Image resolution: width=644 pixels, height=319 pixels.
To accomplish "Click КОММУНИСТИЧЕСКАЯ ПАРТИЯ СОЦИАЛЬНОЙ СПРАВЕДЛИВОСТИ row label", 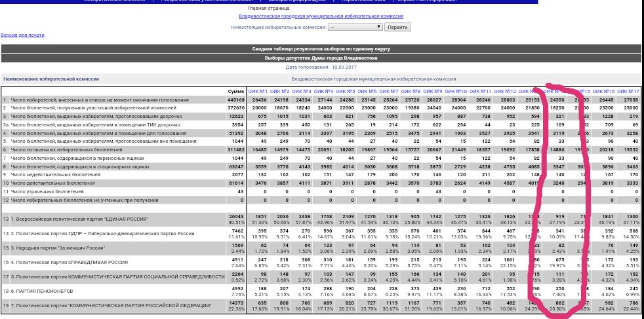I will pyautogui.click(x=117, y=277).
